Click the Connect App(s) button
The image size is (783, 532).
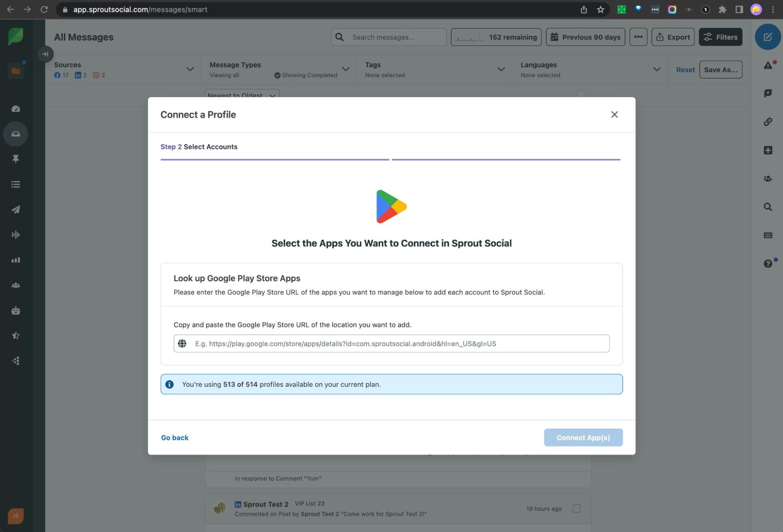pos(583,438)
